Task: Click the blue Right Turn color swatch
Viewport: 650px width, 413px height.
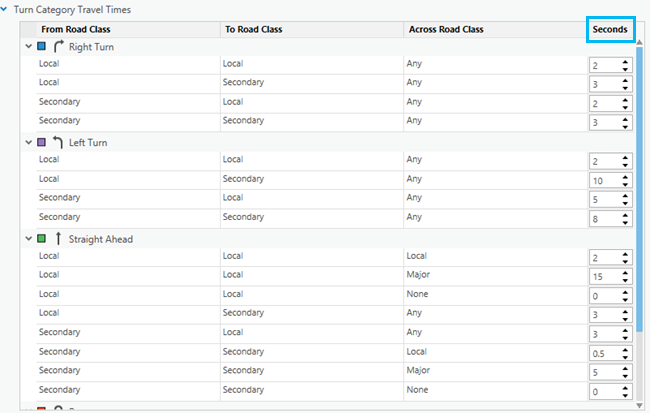Action: (42, 46)
